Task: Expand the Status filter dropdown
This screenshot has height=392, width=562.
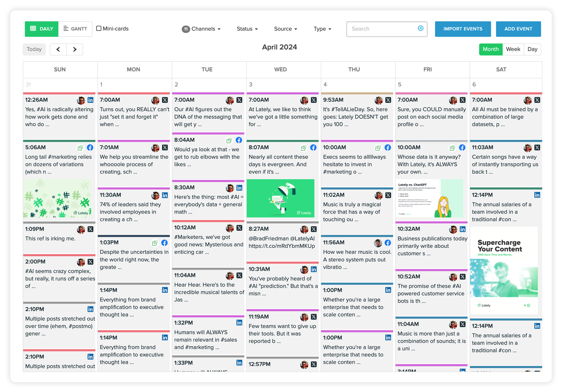Action: pos(247,29)
